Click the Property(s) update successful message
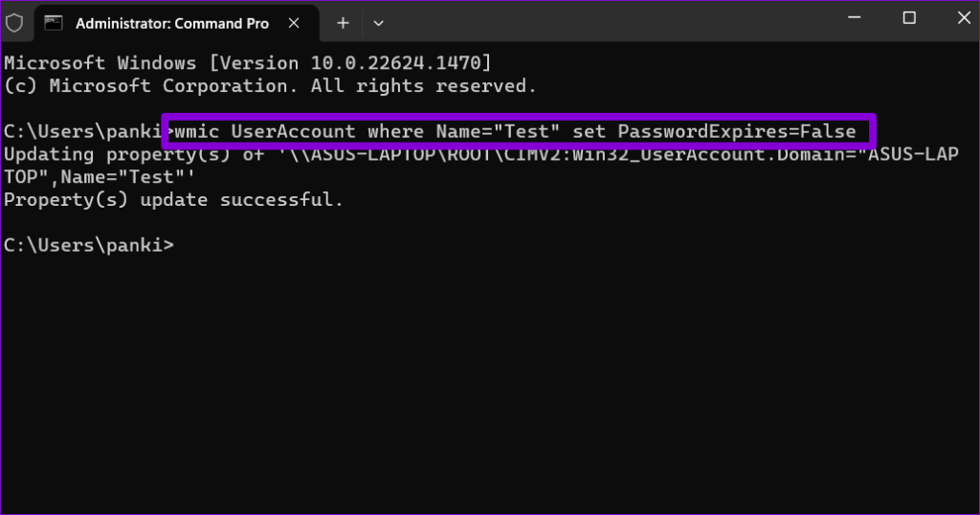The image size is (980, 515). [174, 200]
